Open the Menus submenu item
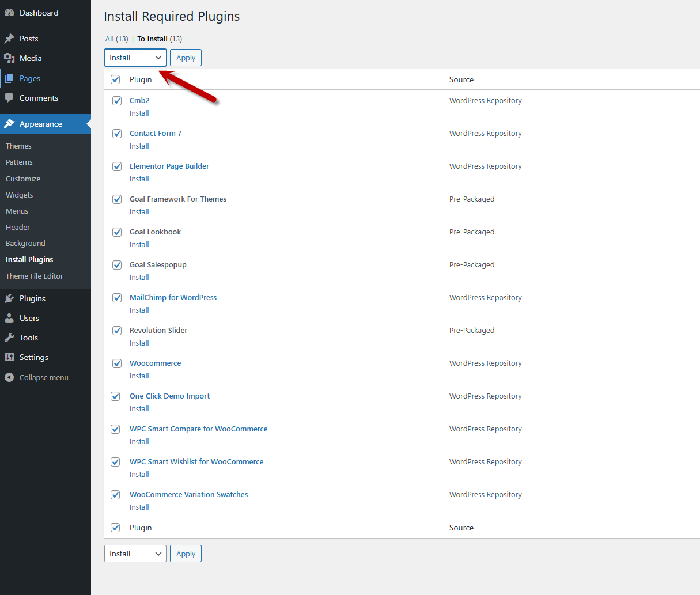Screen dimensions: 700x595 point(17,211)
